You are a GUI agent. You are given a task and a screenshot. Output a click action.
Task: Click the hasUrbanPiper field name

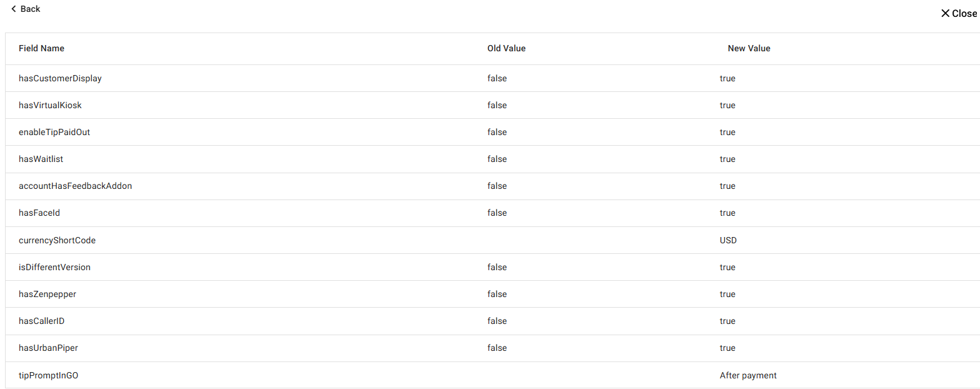[48, 348]
